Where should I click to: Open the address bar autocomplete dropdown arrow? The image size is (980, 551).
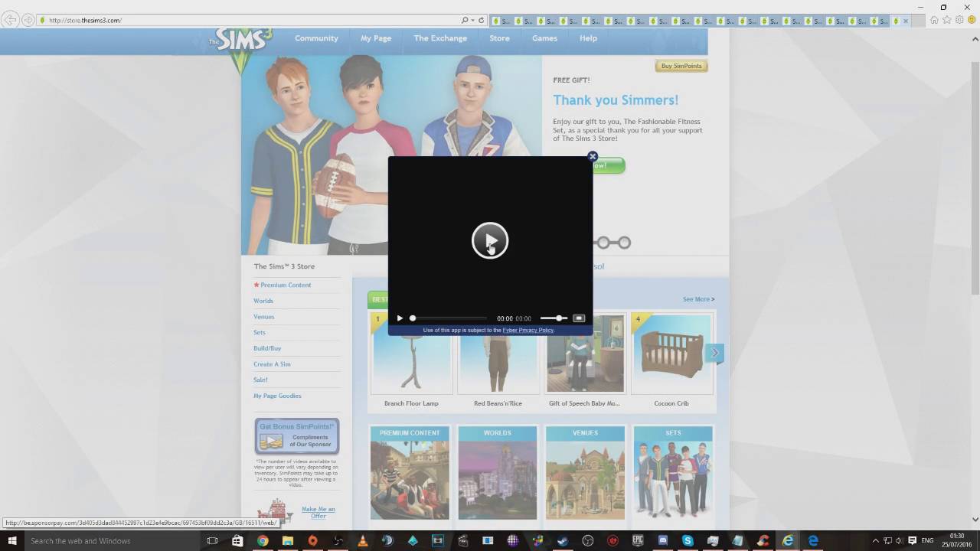click(x=472, y=20)
